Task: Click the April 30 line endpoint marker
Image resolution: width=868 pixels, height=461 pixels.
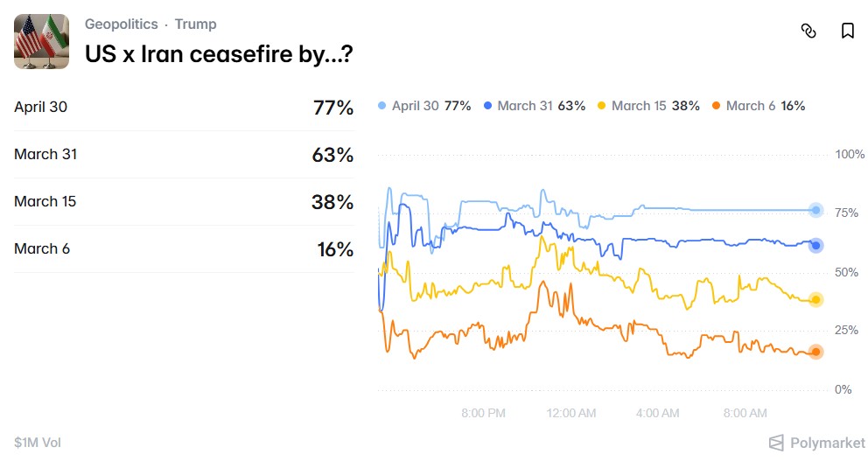Action: click(815, 210)
